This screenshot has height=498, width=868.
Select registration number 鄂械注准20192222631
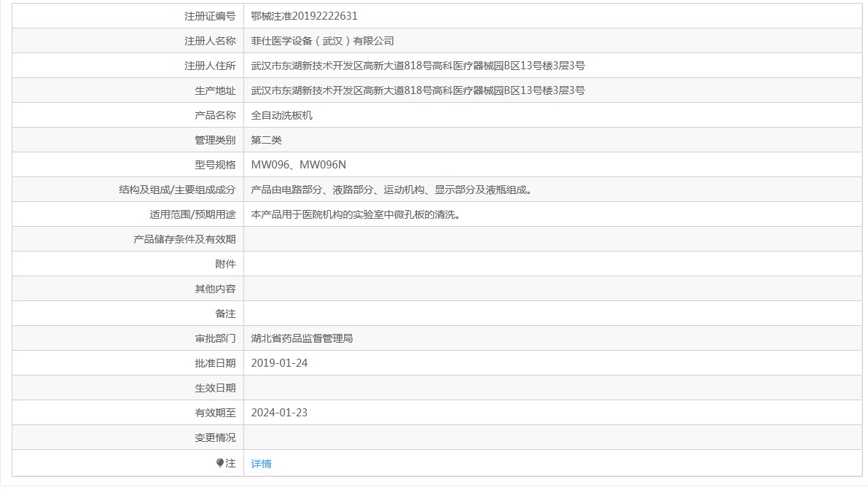304,16
